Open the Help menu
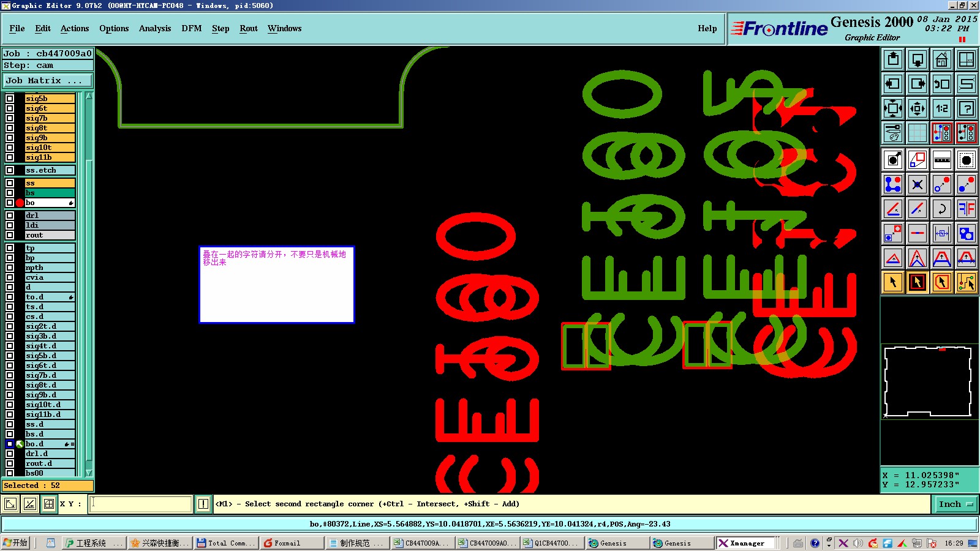The height and width of the screenshot is (551, 980). click(x=707, y=28)
